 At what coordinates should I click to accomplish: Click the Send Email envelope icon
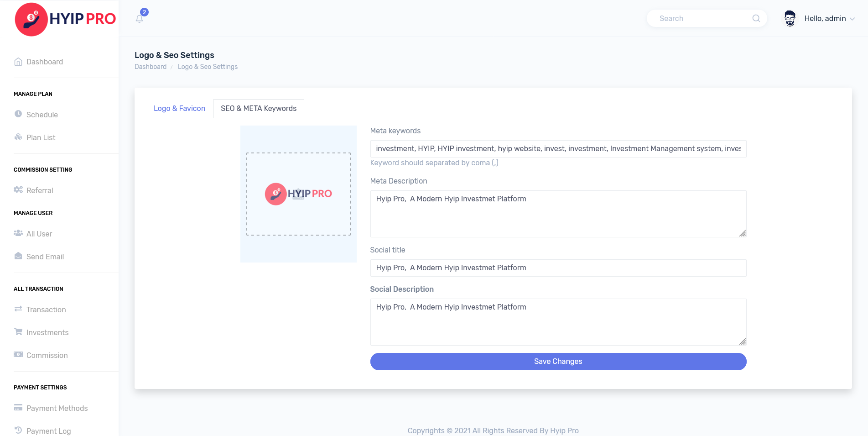tap(18, 256)
